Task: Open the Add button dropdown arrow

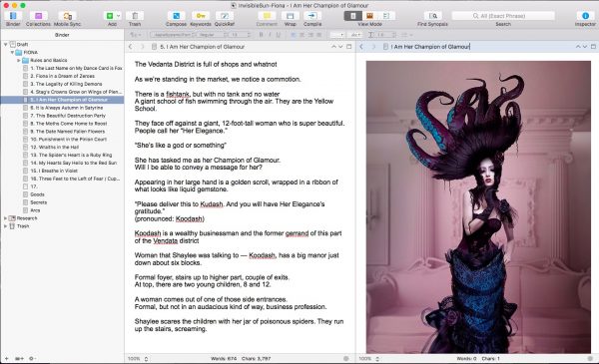Action: (x=119, y=16)
